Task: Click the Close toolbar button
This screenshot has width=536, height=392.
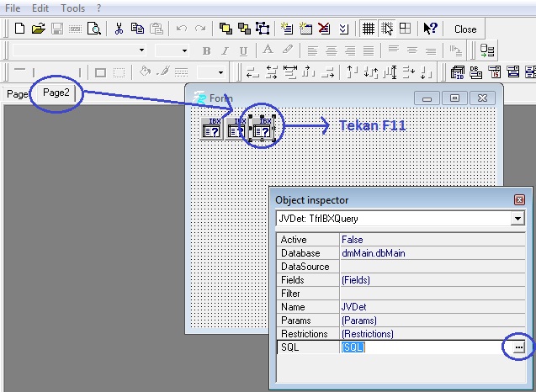Action: 465,29
